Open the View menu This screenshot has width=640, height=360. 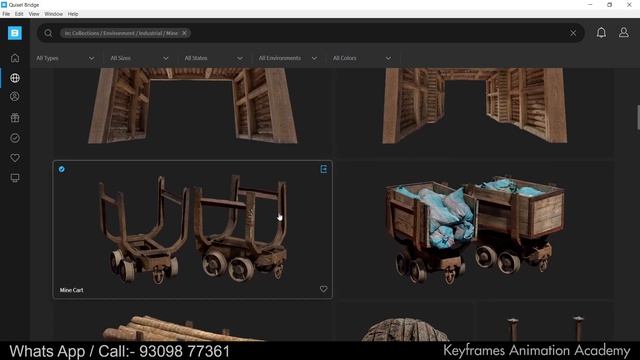point(34,14)
